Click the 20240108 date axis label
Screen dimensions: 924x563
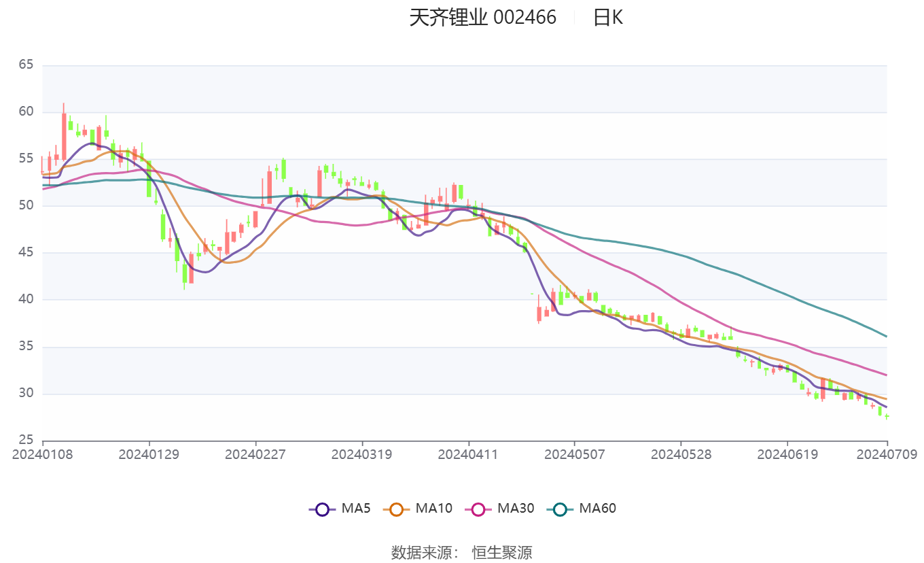coord(43,454)
